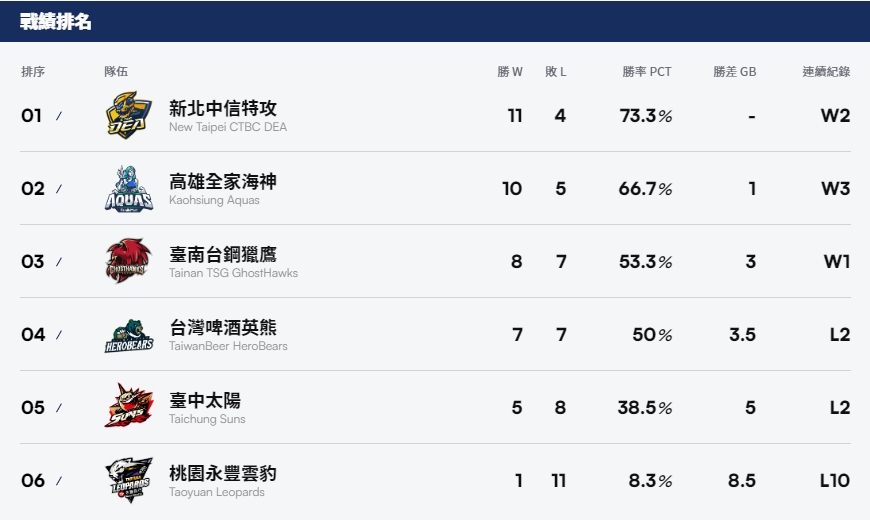Click the 勝 W column header
Viewport: 870px width, 520px height.
coord(510,72)
